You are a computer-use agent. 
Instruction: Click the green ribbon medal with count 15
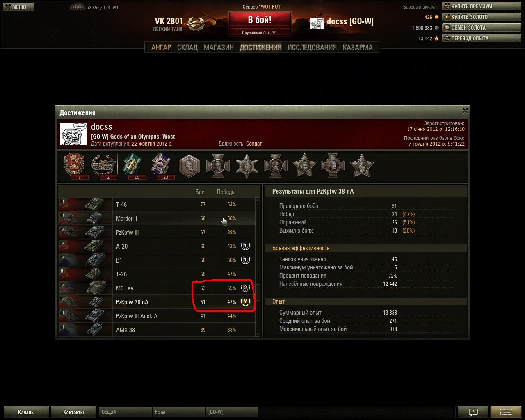pyautogui.click(x=132, y=166)
